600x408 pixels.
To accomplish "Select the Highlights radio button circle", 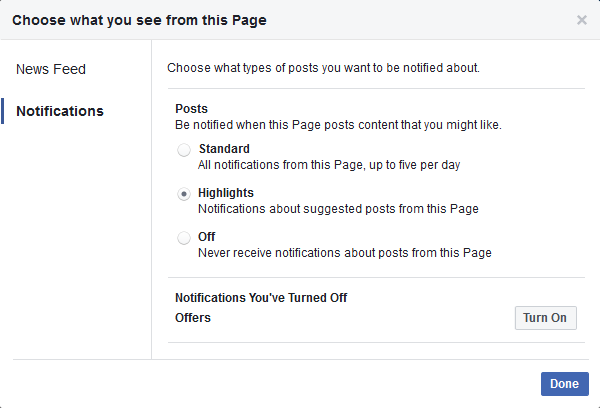I will (184, 194).
